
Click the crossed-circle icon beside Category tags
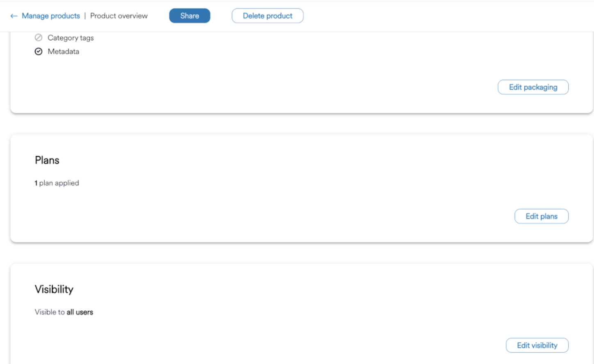point(39,38)
